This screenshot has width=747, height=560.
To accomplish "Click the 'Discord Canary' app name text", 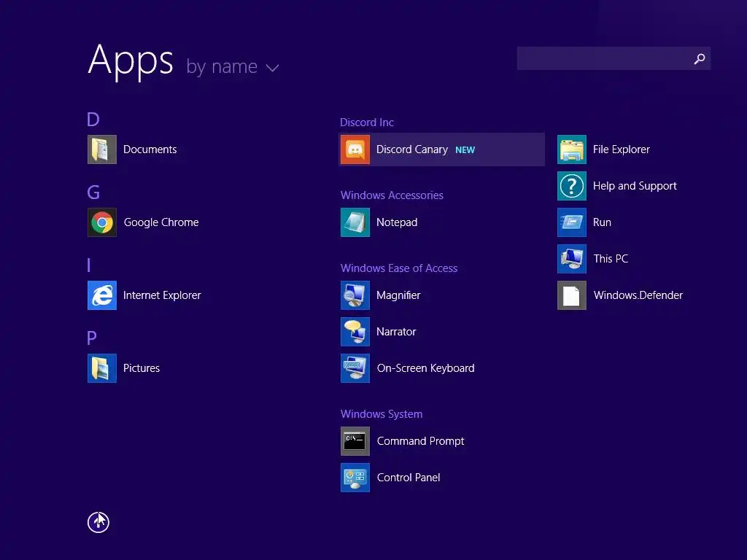I will [412, 149].
